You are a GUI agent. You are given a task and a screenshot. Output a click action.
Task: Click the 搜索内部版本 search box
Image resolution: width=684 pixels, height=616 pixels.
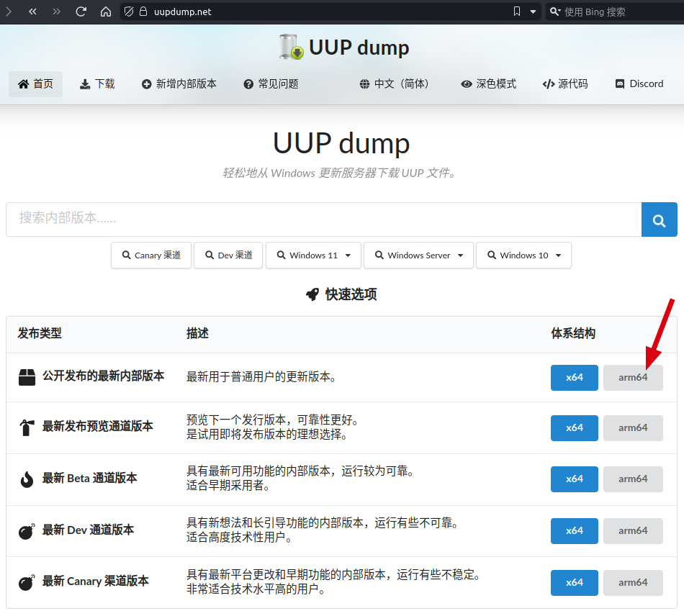324,219
